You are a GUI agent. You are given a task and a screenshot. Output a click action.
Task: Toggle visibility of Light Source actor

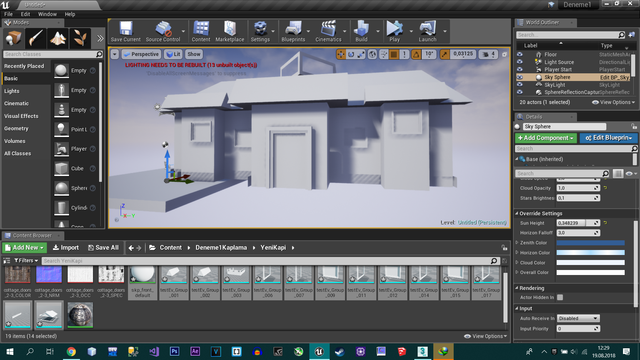coord(520,62)
